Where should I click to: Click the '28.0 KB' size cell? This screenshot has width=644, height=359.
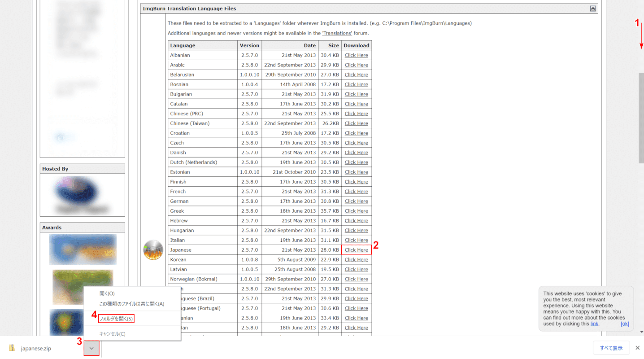[330, 250]
